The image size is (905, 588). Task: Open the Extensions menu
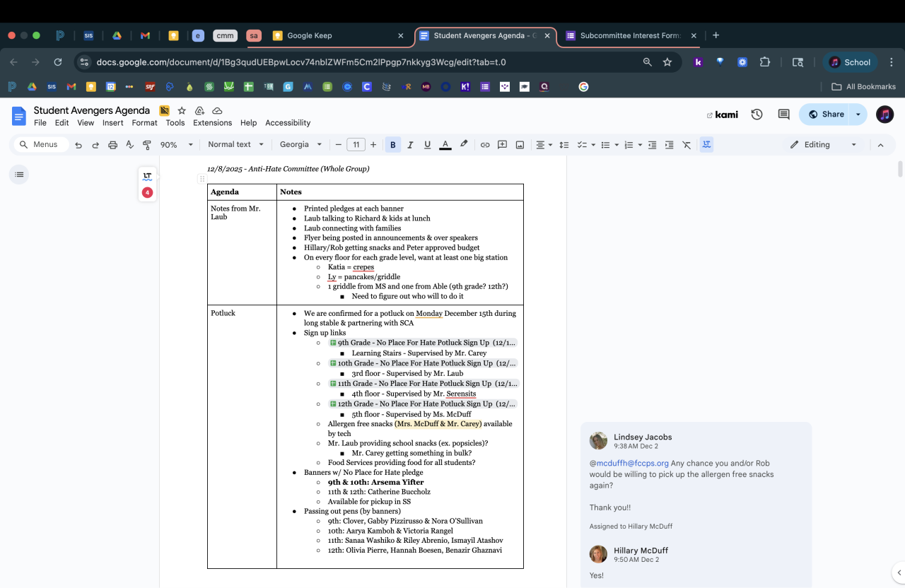coord(212,123)
